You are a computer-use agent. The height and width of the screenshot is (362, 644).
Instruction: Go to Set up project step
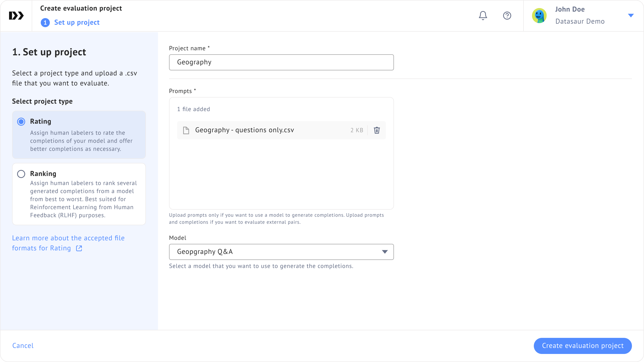pos(77,23)
